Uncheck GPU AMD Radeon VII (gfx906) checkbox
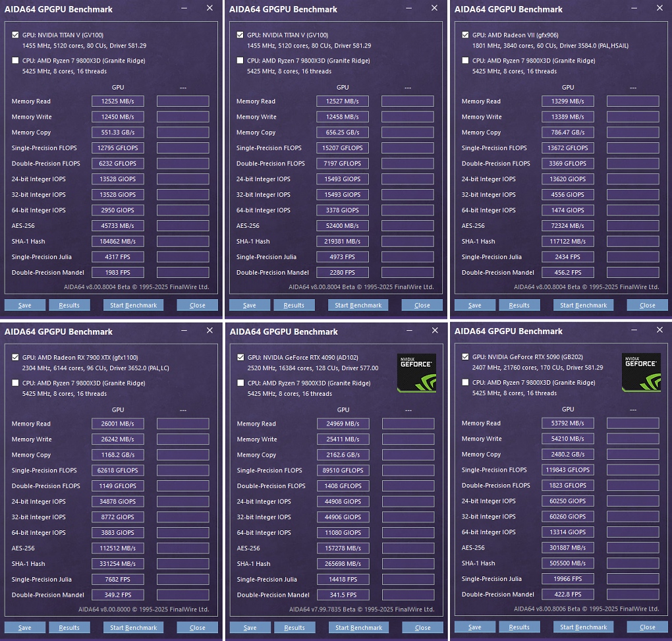Image resolution: width=672 pixels, height=641 pixels. coord(465,35)
